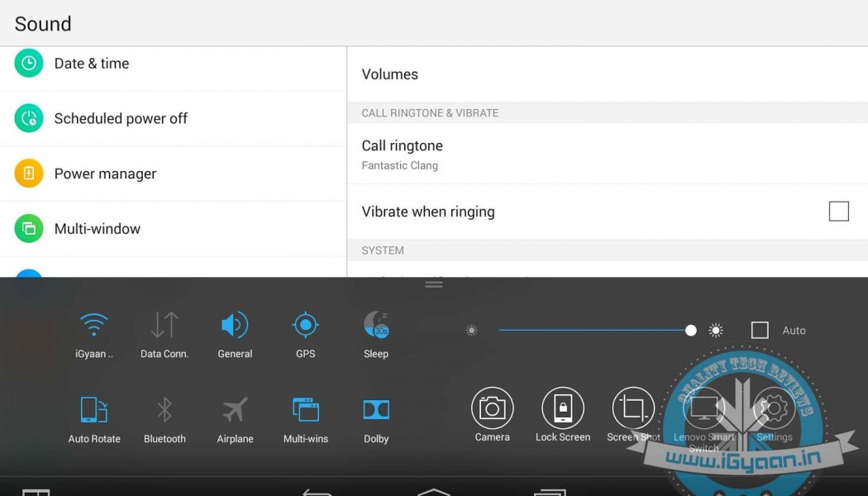Toggle Auto Rotate icon
868x496 pixels.
(94, 410)
